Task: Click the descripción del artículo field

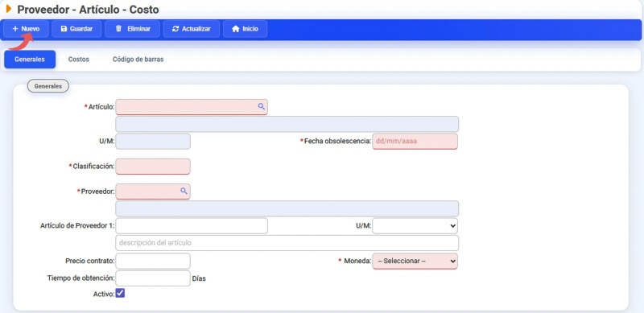Action: pos(287,243)
